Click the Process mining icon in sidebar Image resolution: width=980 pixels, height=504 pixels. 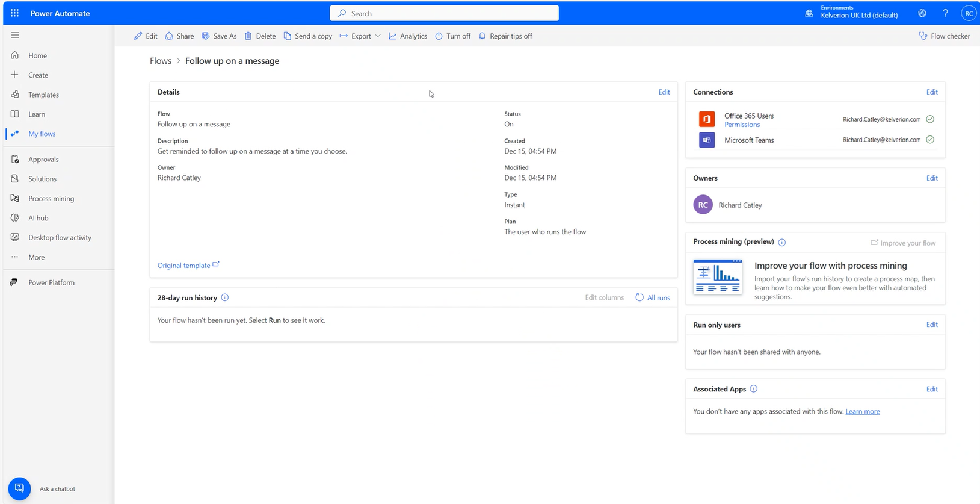(15, 198)
